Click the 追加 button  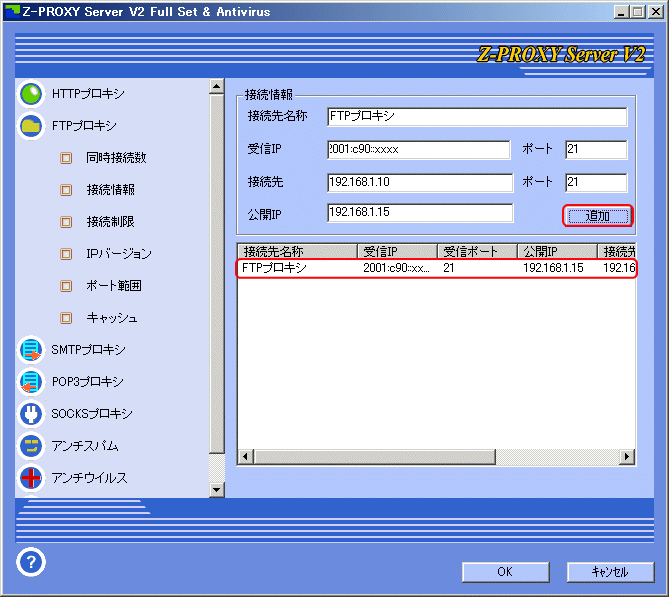click(597, 216)
